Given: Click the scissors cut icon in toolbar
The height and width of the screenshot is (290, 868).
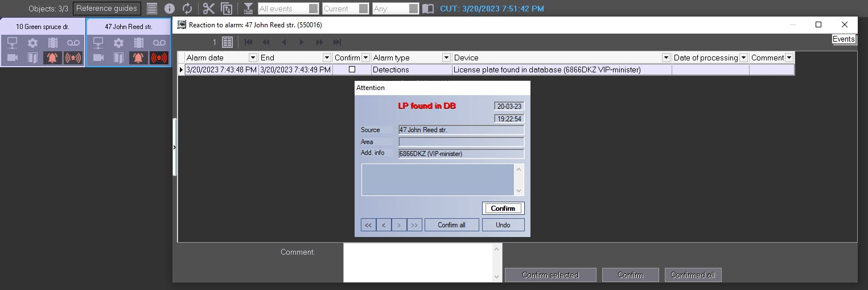Looking at the screenshot, I should (209, 9).
